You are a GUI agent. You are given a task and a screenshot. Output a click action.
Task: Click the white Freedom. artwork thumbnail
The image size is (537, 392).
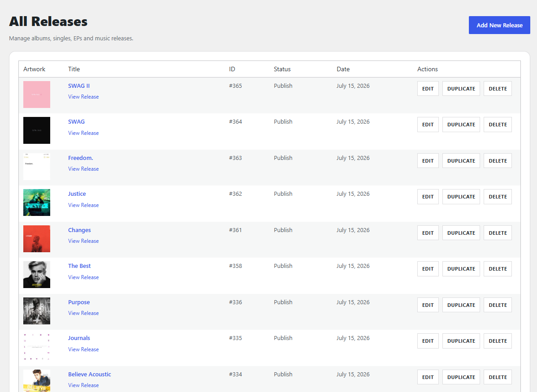click(37, 167)
